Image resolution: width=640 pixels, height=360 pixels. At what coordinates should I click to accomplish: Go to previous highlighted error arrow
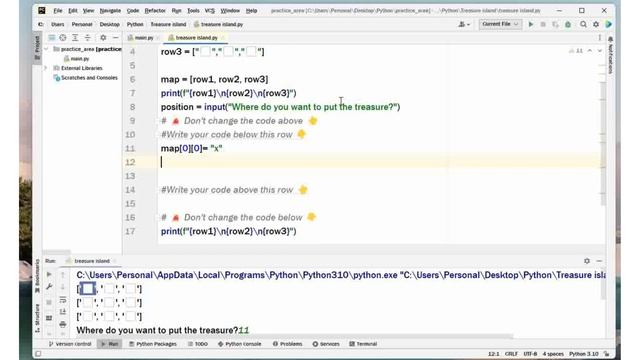tap(590, 51)
